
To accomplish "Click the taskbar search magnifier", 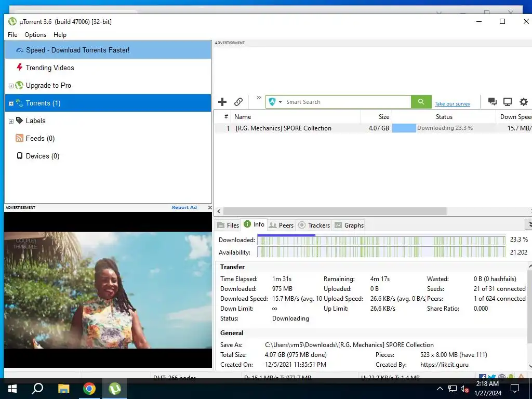I will 37,389.
